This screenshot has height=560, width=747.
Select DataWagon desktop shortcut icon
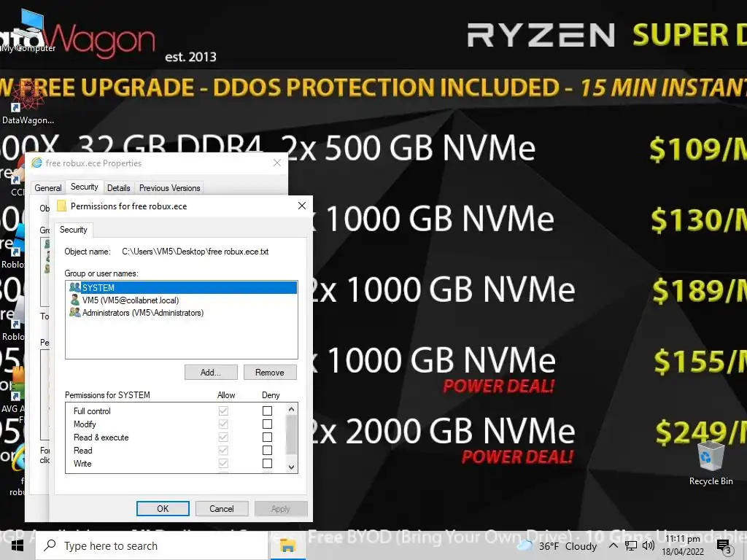27,102
